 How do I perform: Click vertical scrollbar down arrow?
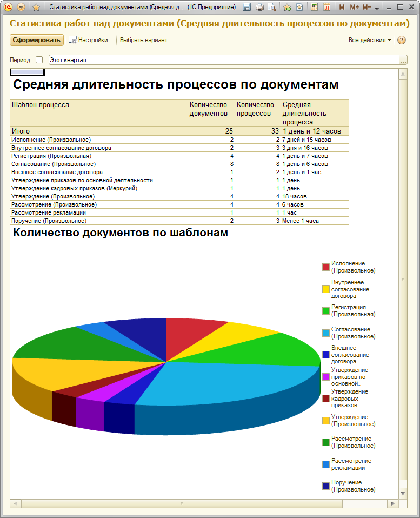(403, 494)
